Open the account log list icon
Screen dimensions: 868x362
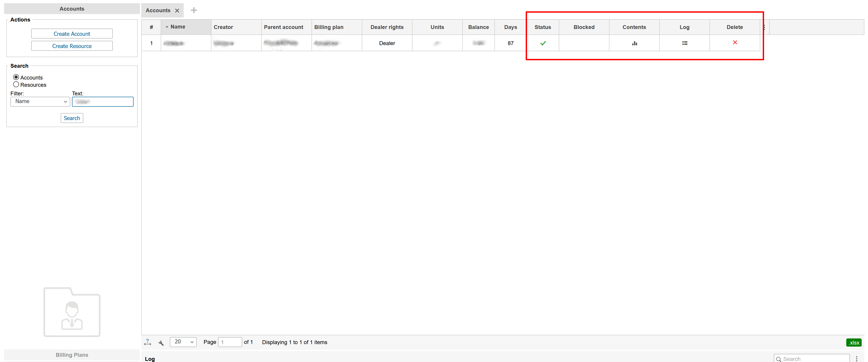(x=684, y=43)
